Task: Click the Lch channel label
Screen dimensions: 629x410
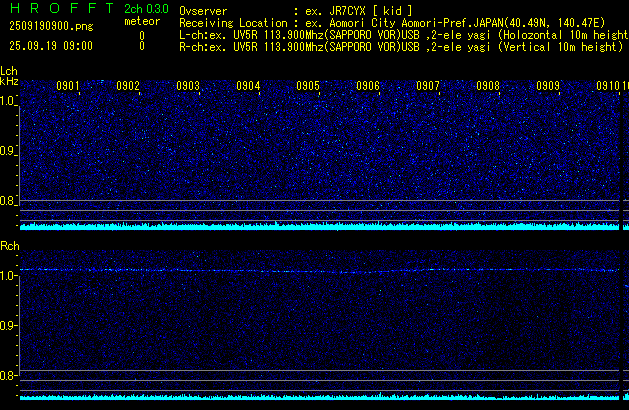Action: pyautogui.click(x=9, y=72)
